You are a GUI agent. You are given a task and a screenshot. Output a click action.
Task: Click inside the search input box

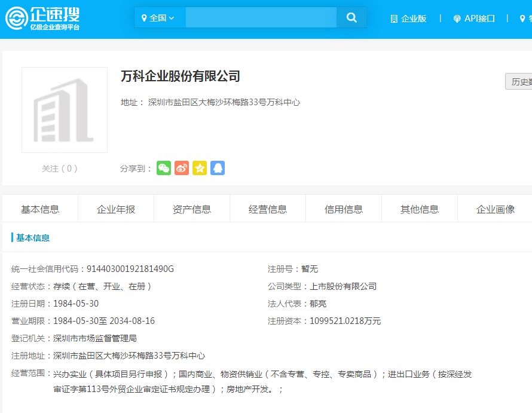(261, 17)
